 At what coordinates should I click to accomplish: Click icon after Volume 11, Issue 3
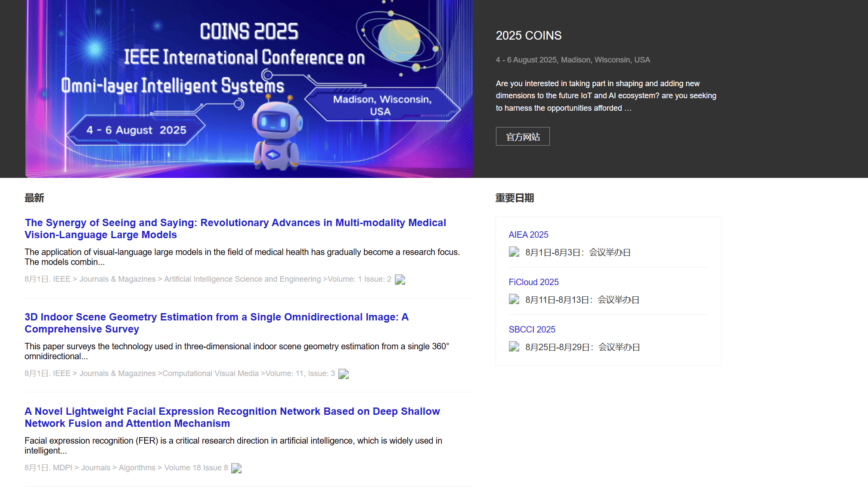(x=343, y=374)
